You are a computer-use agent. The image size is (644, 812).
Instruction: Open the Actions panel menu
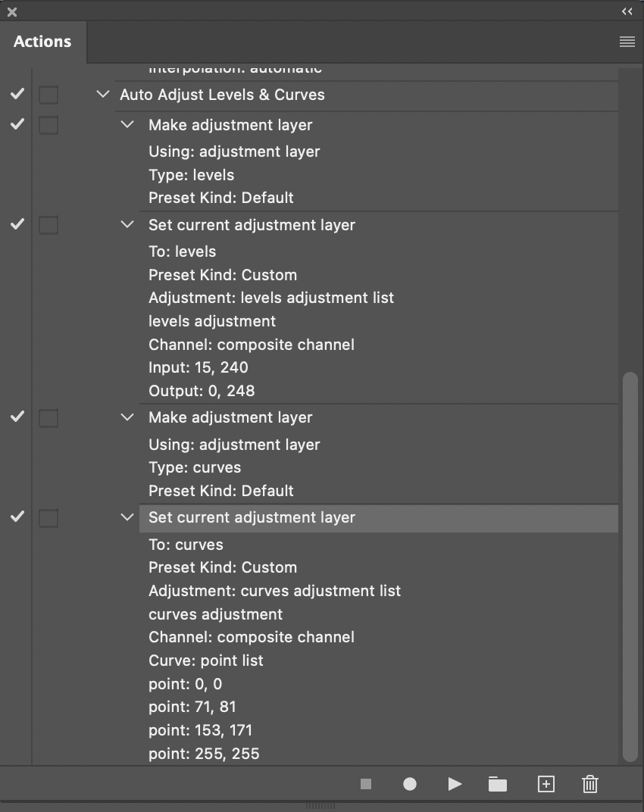click(627, 42)
